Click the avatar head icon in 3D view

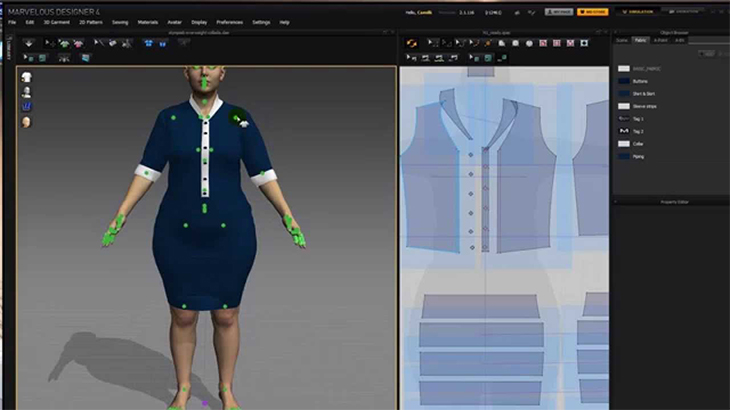(x=25, y=121)
